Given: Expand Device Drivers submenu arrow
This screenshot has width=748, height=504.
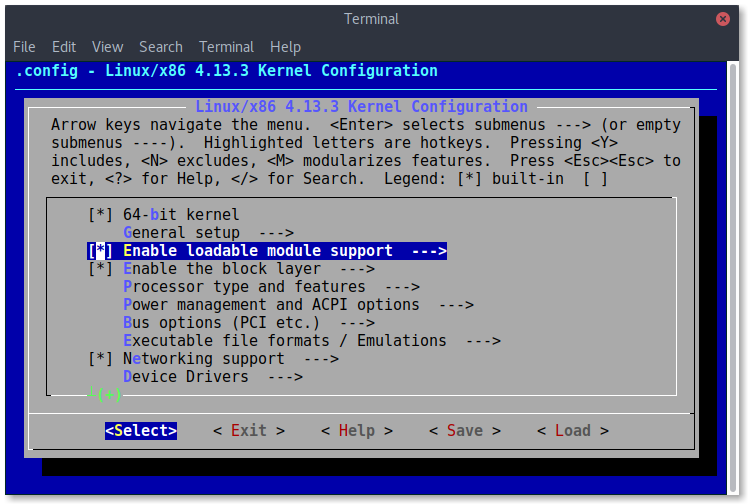Looking at the screenshot, I should (285, 377).
